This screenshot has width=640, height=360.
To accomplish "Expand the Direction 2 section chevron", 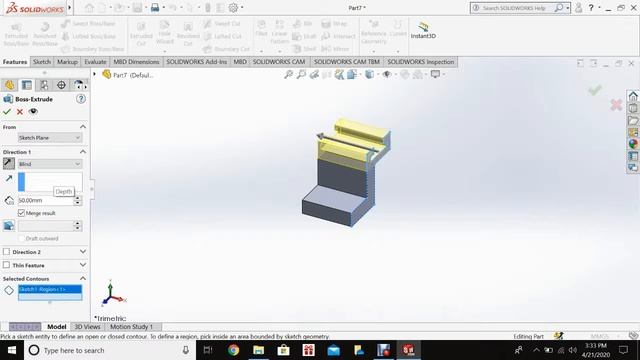I will [83, 252].
